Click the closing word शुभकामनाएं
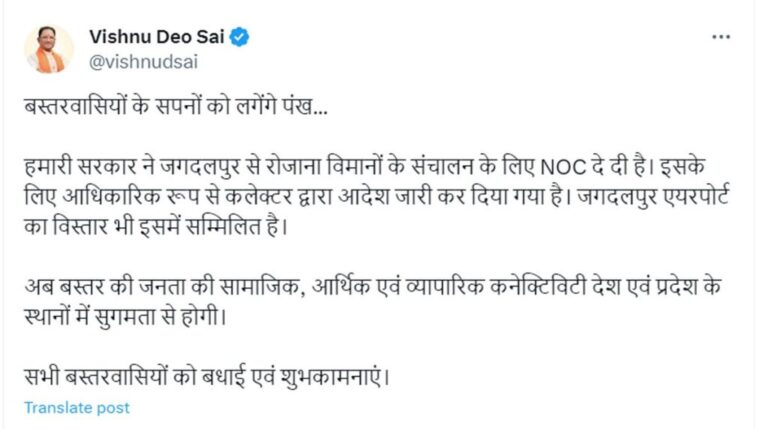This screenshot has height=429, width=768. (328, 379)
